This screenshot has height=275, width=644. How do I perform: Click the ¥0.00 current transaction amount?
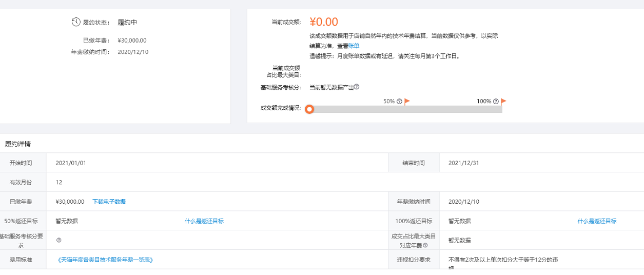pyautogui.click(x=324, y=22)
